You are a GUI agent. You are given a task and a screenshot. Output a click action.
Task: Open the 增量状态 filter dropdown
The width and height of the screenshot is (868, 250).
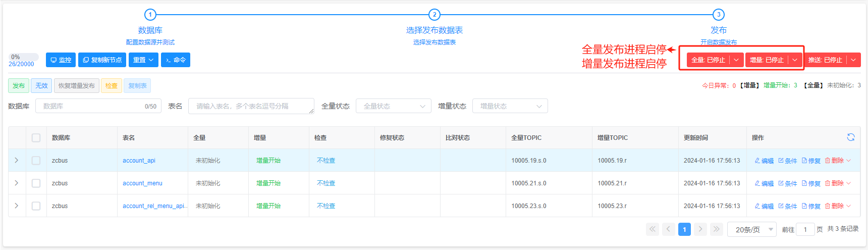[x=510, y=106]
